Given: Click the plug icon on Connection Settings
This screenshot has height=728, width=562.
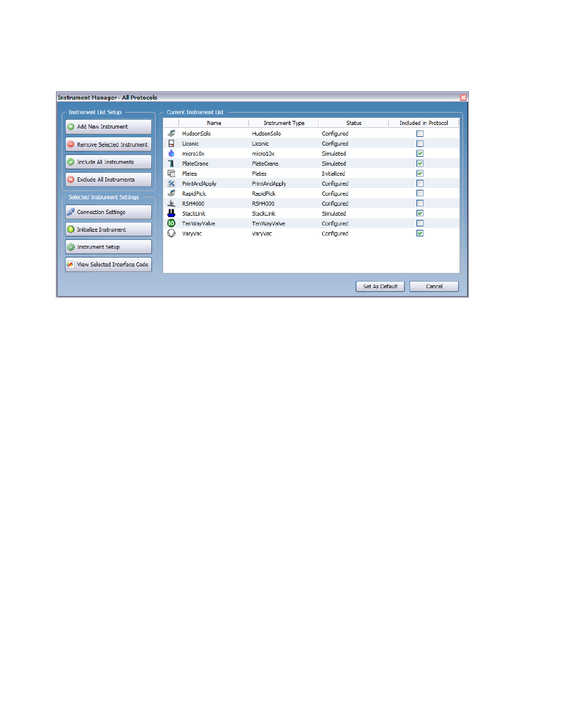Looking at the screenshot, I should [71, 212].
